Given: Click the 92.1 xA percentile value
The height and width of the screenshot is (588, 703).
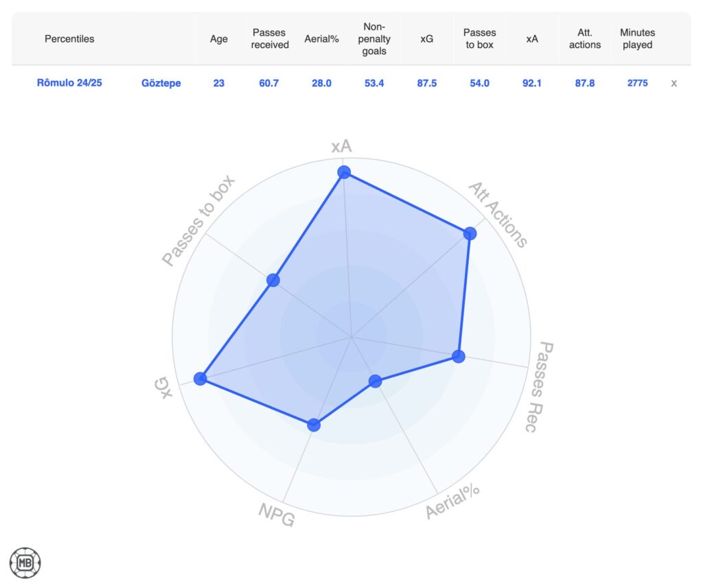Looking at the screenshot, I should (x=532, y=83).
